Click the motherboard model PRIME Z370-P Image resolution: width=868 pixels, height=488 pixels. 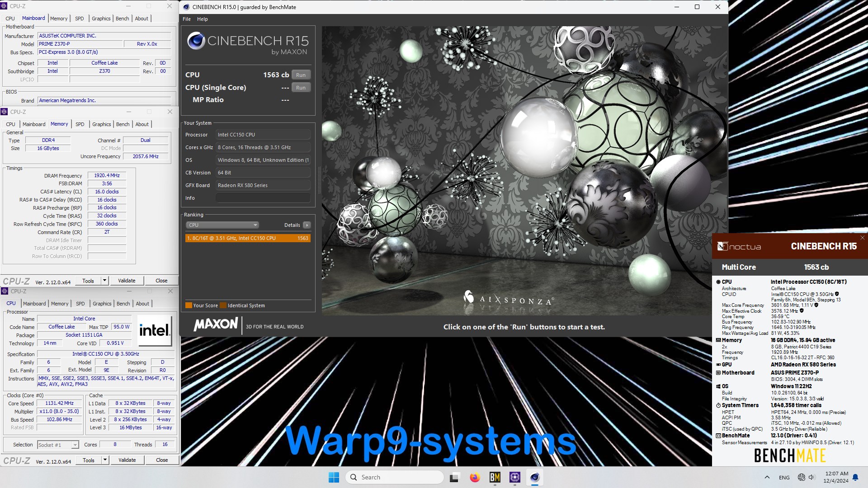80,44
